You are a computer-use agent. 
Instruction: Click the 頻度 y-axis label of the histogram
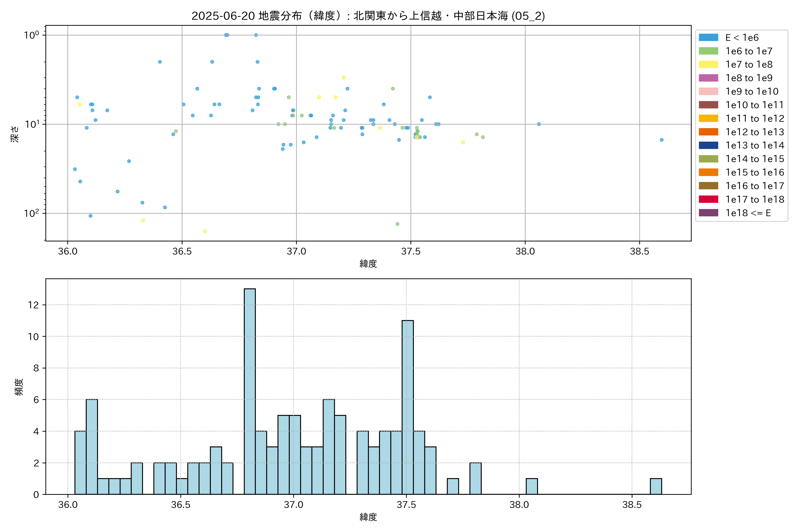click(x=19, y=387)
